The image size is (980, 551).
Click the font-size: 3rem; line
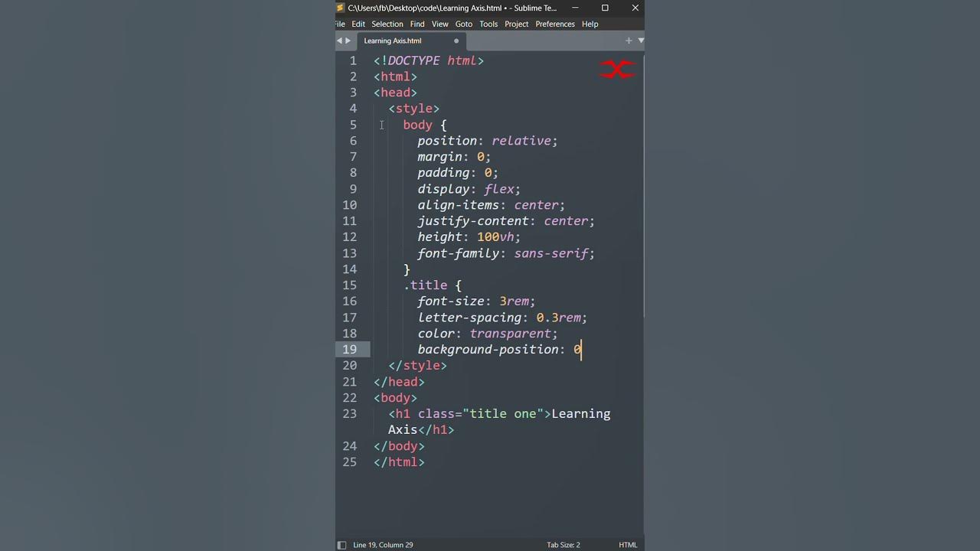[476, 302]
